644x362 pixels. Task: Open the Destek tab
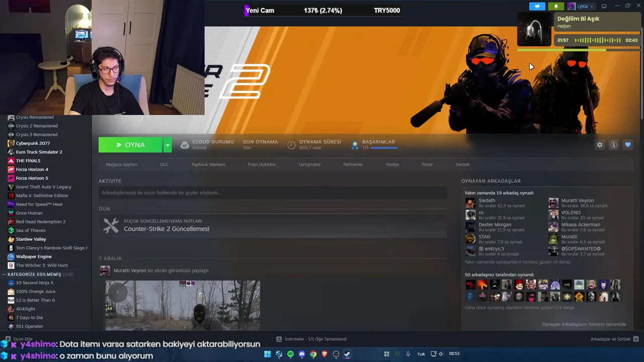pyautogui.click(x=462, y=164)
